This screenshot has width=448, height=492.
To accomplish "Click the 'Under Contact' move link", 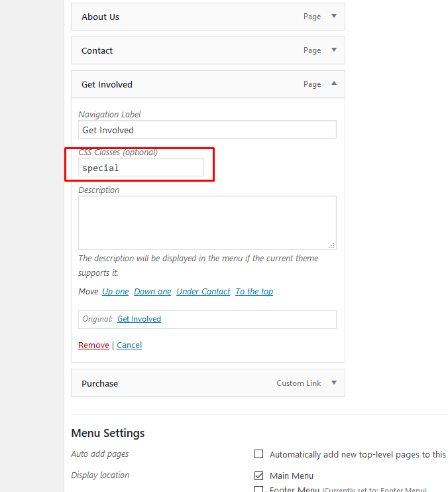I will click(x=203, y=292).
